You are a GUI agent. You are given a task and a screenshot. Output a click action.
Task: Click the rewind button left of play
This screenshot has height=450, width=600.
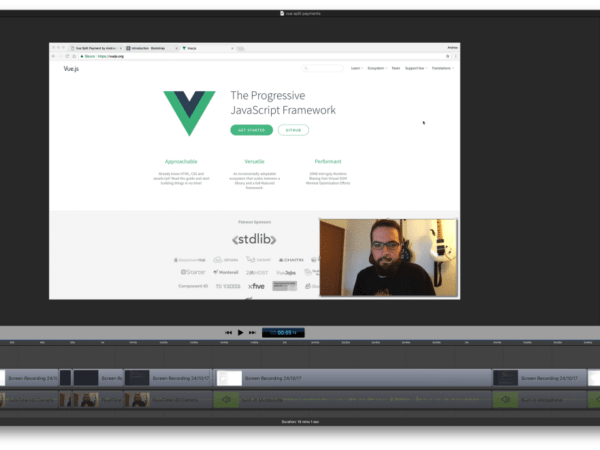click(228, 332)
